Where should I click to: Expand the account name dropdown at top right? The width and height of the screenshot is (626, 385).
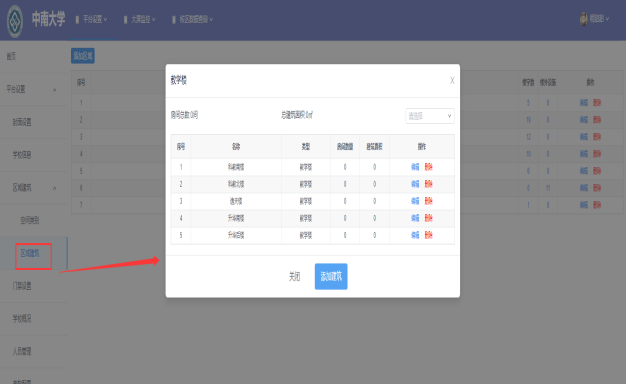[x=599, y=18]
